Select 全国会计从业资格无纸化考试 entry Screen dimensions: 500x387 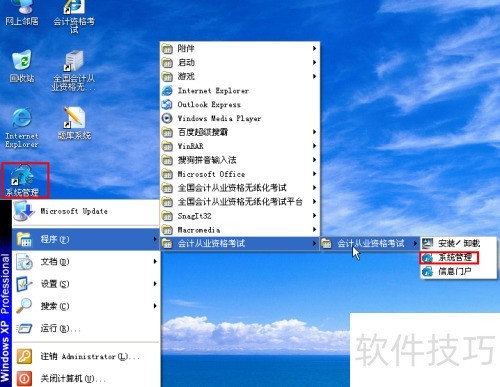click(240, 188)
